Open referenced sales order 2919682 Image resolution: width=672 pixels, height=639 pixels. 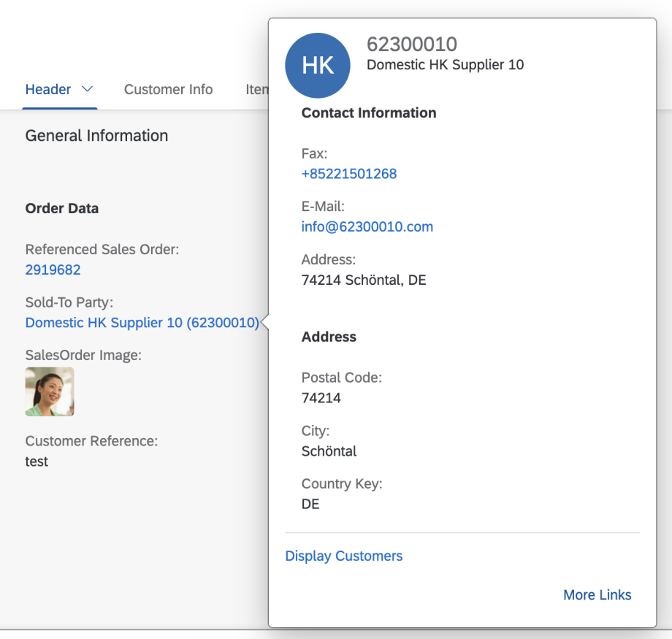[53, 269]
